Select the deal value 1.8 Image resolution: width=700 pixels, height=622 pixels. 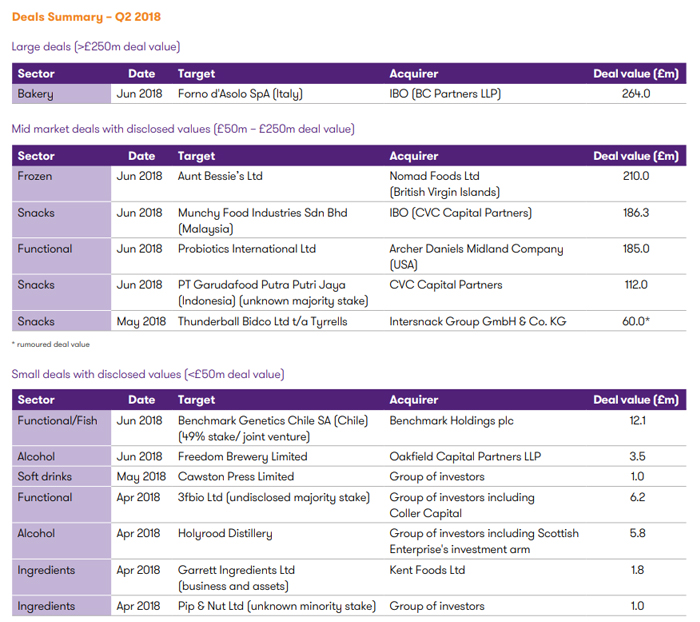(638, 570)
